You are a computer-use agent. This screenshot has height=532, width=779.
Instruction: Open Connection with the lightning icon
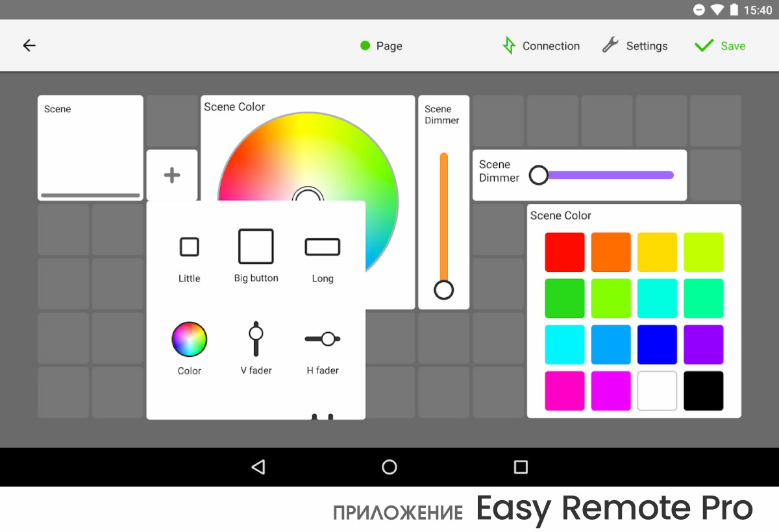tap(541, 46)
